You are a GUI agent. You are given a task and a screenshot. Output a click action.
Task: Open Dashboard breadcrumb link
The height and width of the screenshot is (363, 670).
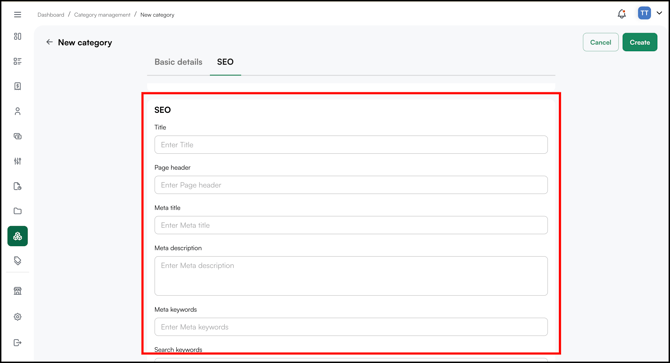point(50,15)
